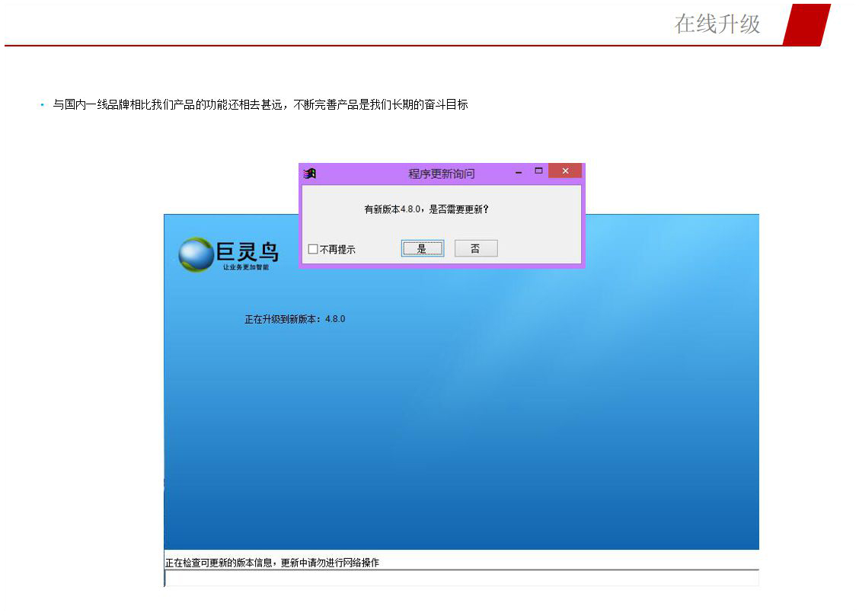Click the program icon in dialog title bar
Screen dimensions: 859x616
tap(310, 174)
